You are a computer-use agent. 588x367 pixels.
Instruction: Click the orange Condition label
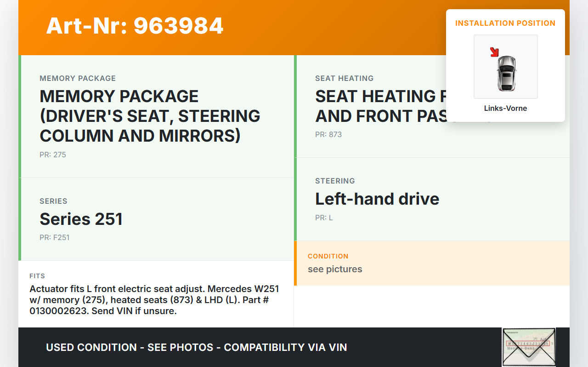(x=328, y=256)
